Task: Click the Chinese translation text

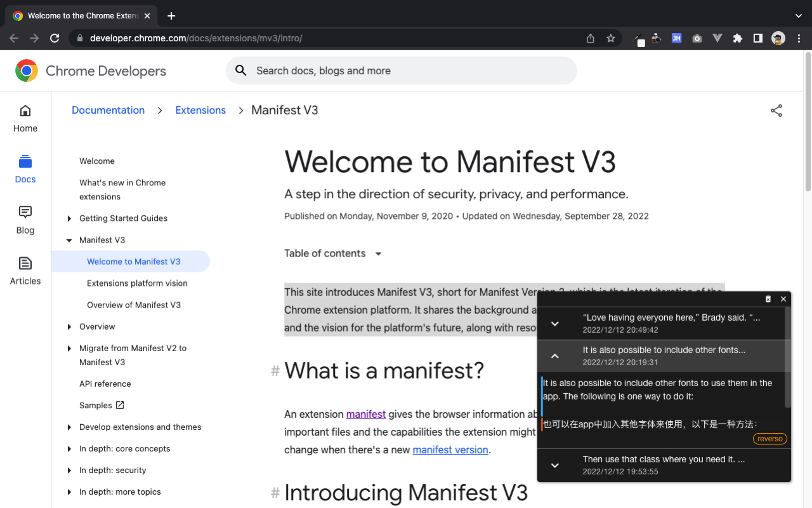Action: point(650,424)
